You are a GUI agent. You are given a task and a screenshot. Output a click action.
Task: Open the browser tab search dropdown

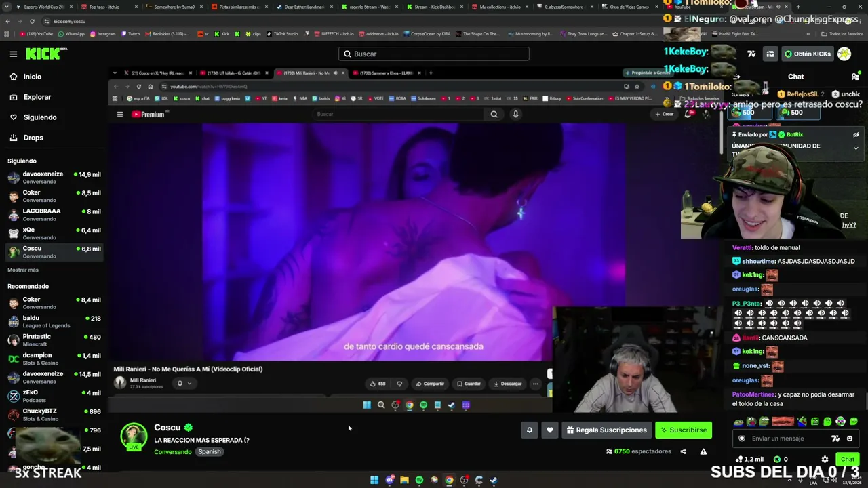(7, 7)
